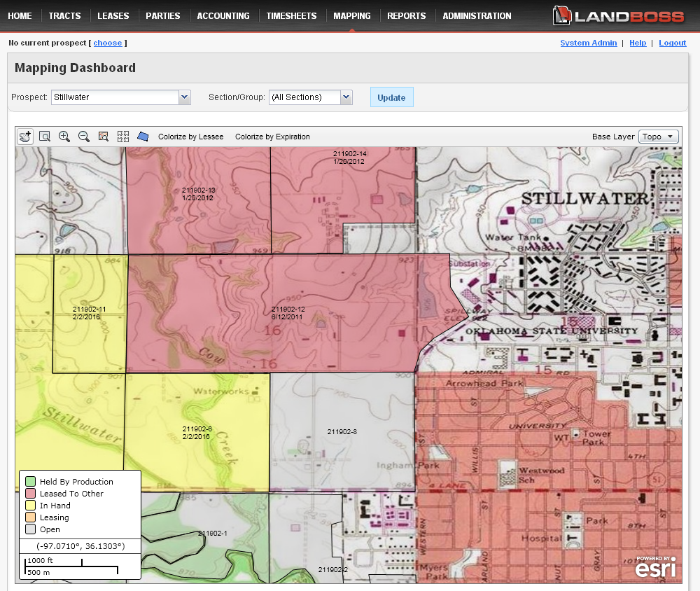Click the zoom in magnifier icon
This screenshot has width=700, height=591.
coord(64,137)
